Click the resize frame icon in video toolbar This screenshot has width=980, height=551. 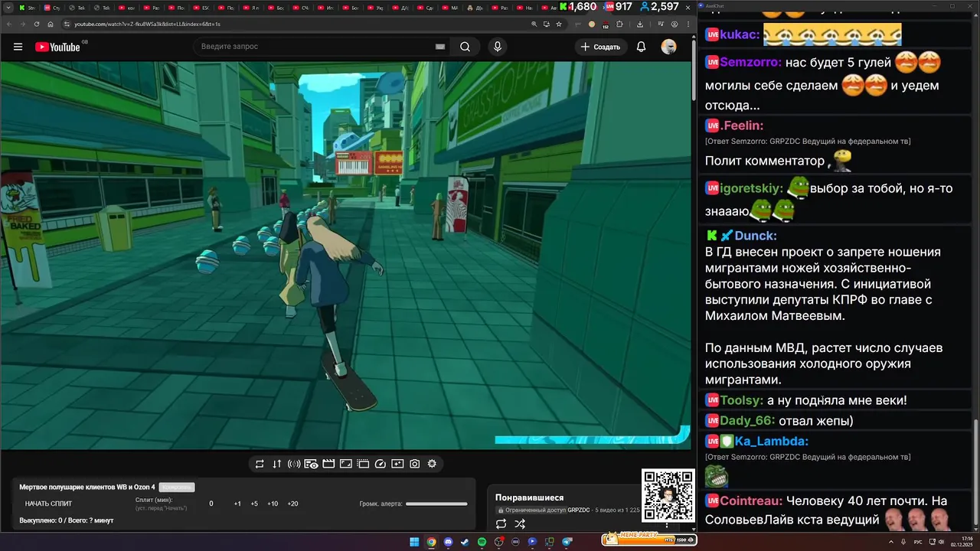pos(345,464)
